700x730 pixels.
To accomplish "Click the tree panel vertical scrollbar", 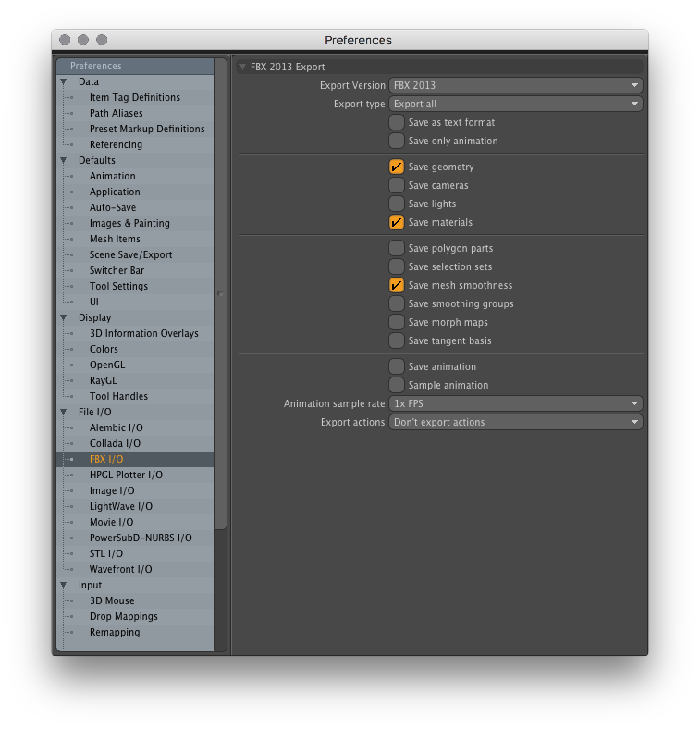I will 221,293.
